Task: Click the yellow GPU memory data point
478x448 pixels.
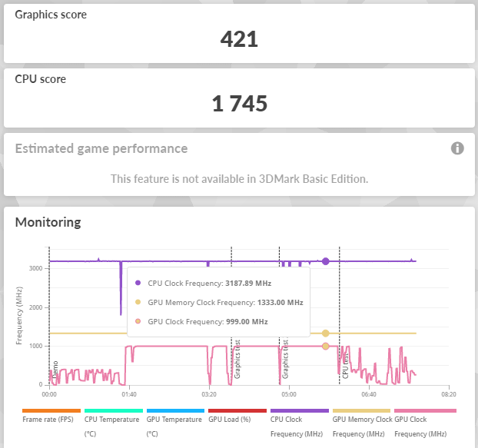Action: pos(325,333)
